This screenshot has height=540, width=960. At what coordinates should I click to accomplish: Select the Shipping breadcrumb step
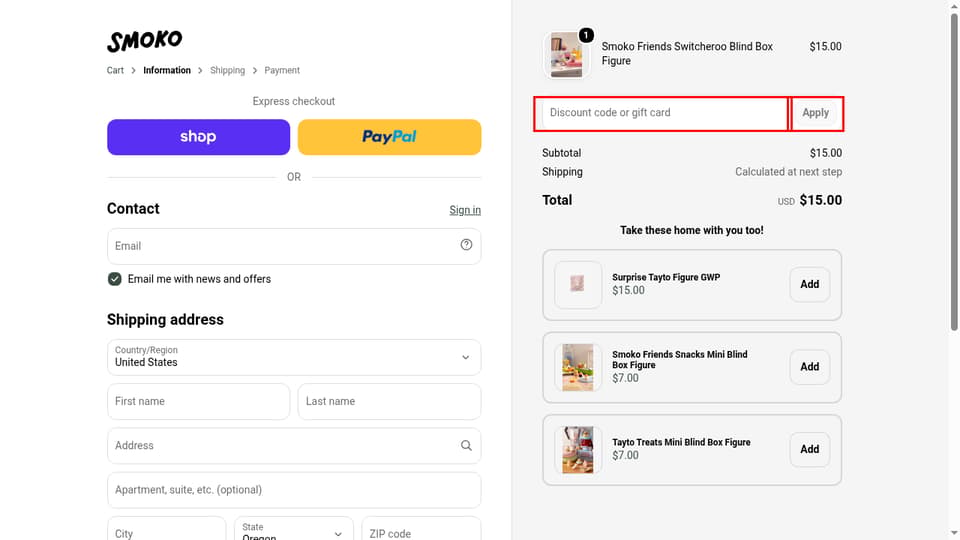(x=227, y=70)
